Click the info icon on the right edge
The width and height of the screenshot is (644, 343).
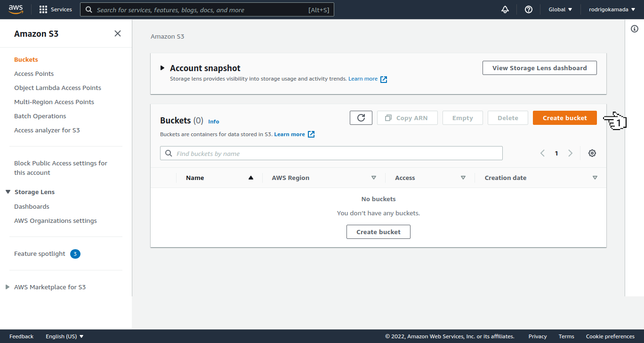(x=634, y=29)
